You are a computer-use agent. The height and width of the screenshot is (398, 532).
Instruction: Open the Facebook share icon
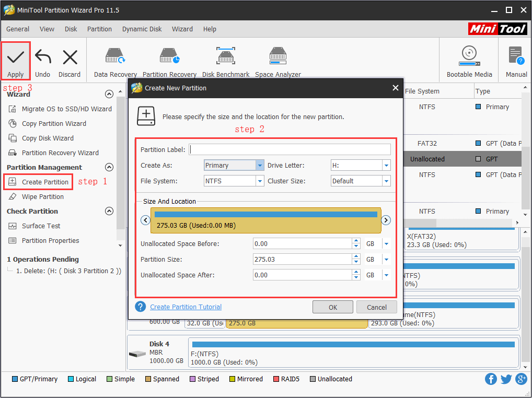pyautogui.click(x=491, y=379)
